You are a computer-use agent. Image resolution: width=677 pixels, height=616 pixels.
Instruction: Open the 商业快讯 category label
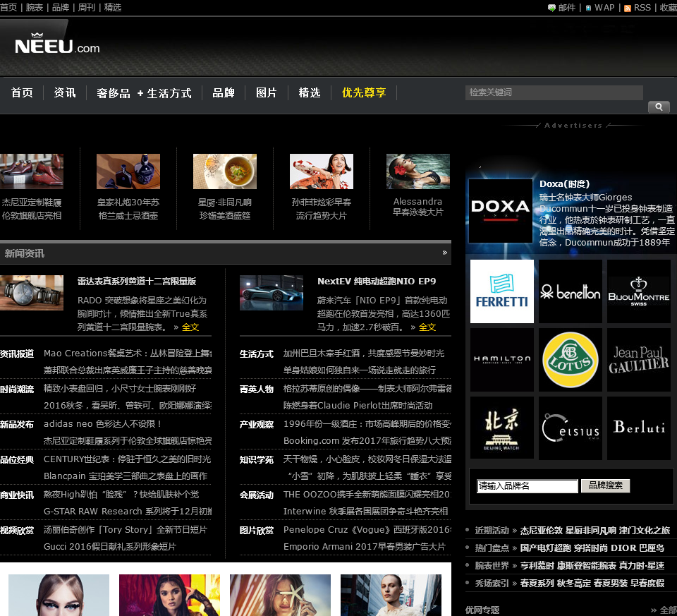(17, 495)
